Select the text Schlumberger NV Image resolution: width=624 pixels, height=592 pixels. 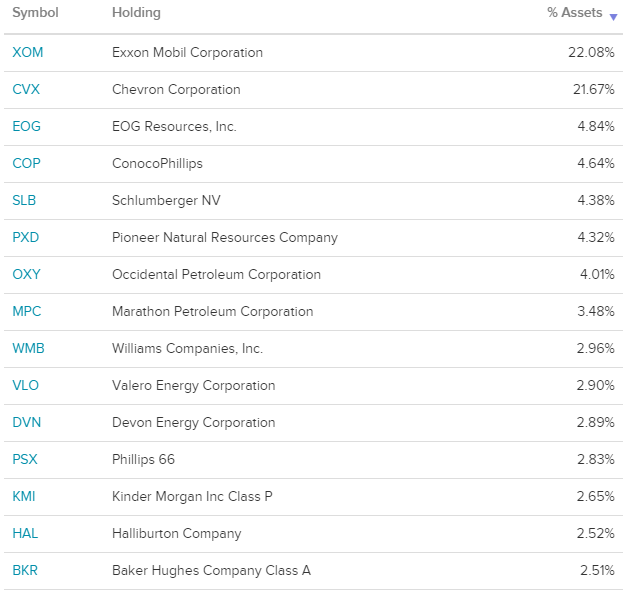tap(166, 201)
